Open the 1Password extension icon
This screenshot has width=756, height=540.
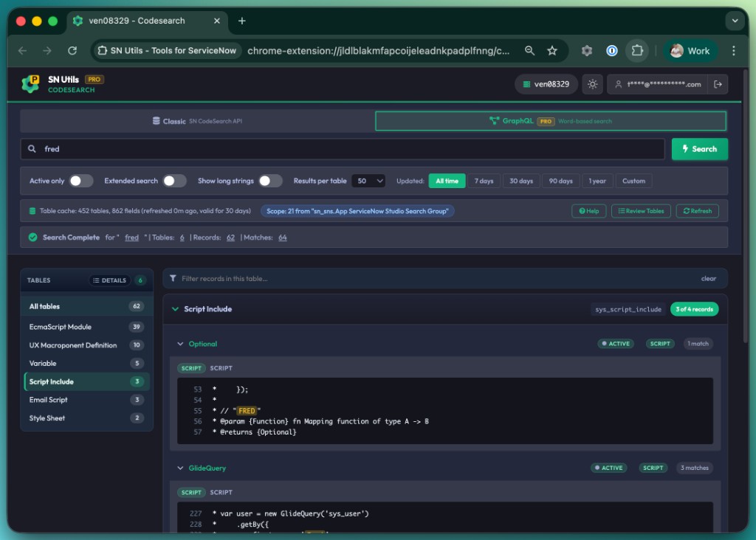click(612, 51)
